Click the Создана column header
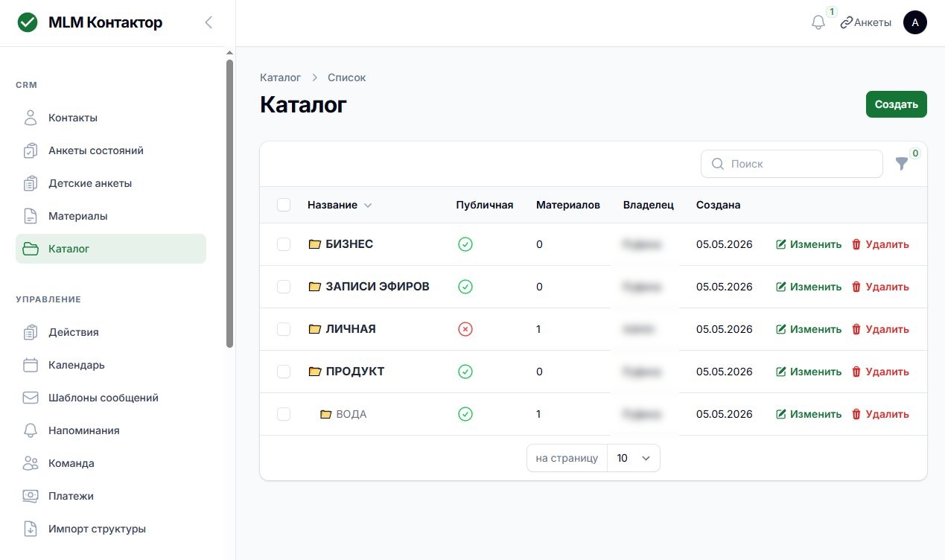The width and height of the screenshot is (945, 560). (x=719, y=205)
